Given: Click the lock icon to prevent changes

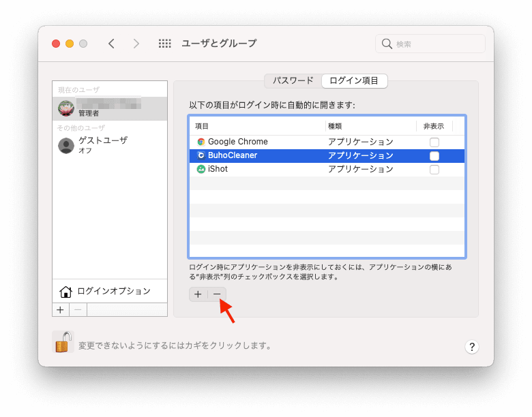Looking at the screenshot, I should (63, 341).
